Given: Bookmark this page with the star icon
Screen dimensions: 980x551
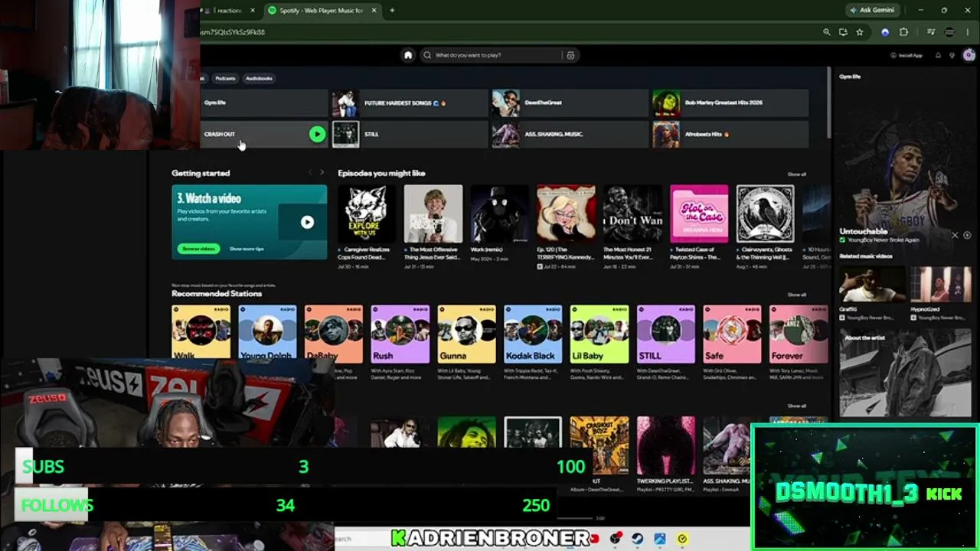Looking at the screenshot, I should (860, 32).
